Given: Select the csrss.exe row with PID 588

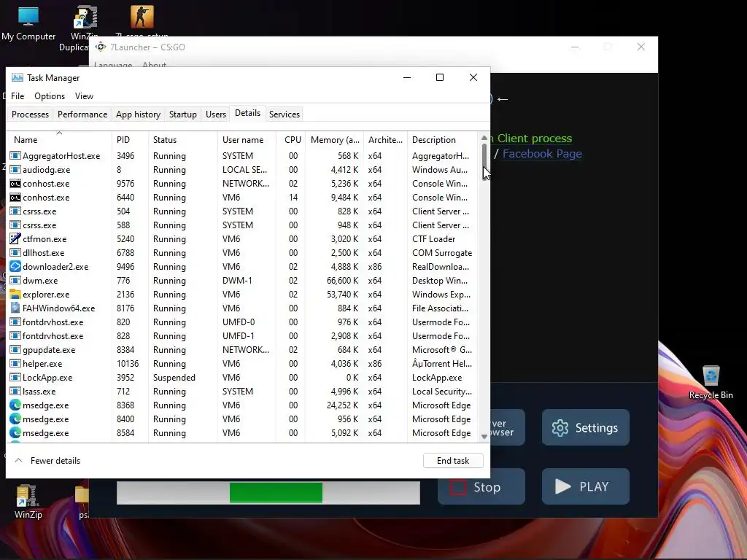Looking at the screenshot, I should (x=242, y=225).
